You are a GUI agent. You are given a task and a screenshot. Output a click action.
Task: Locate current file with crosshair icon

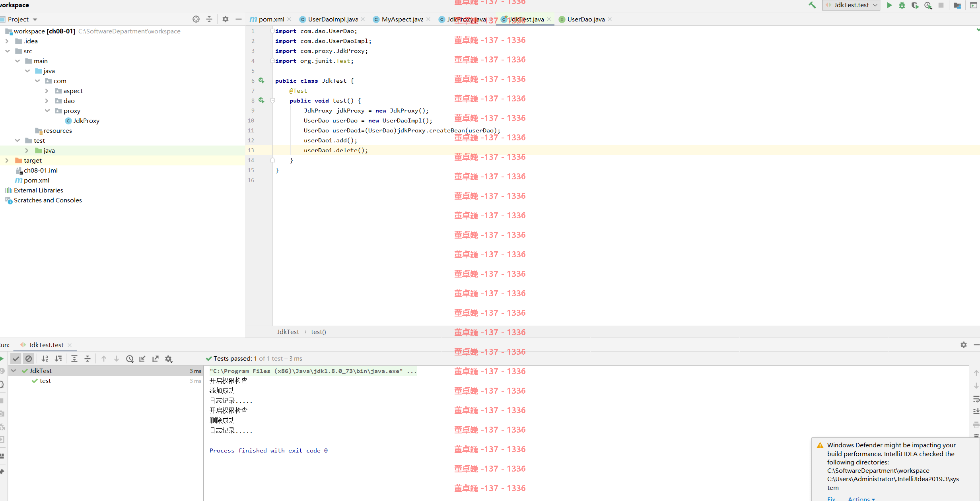pyautogui.click(x=196, y=19)
